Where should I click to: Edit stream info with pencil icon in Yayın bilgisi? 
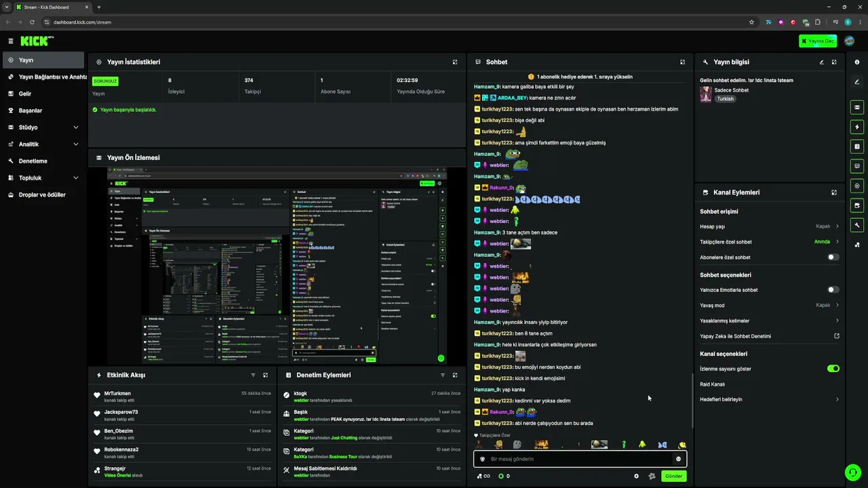[822, 62]
